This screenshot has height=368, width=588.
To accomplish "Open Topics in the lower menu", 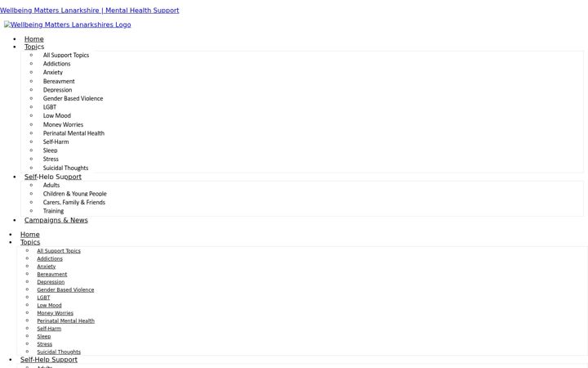I will [30, 242].
